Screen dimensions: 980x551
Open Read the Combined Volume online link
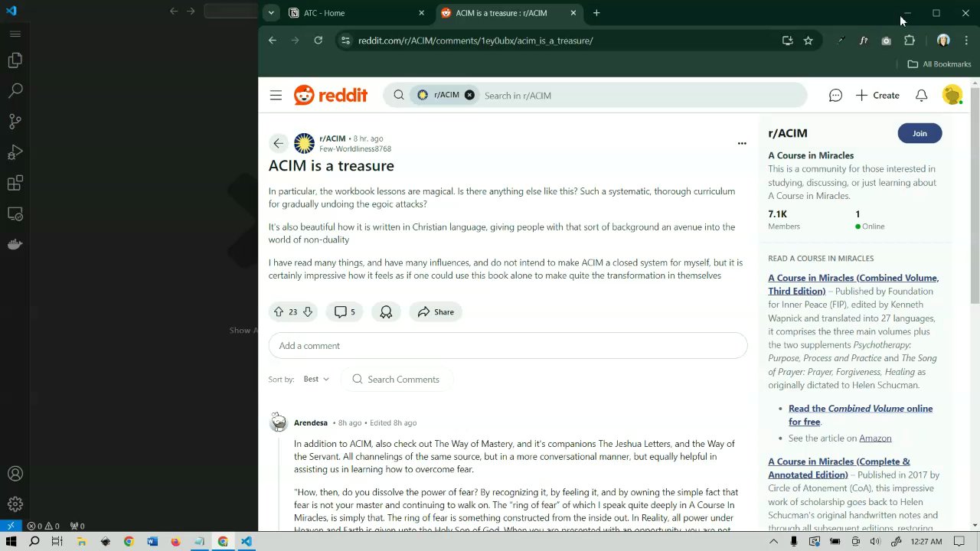tap(861, 415)
